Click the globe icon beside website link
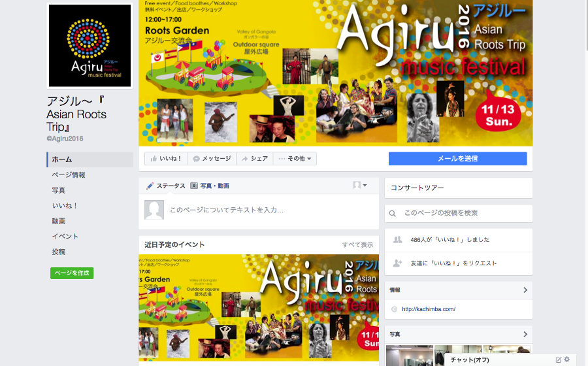 (394, 309)
